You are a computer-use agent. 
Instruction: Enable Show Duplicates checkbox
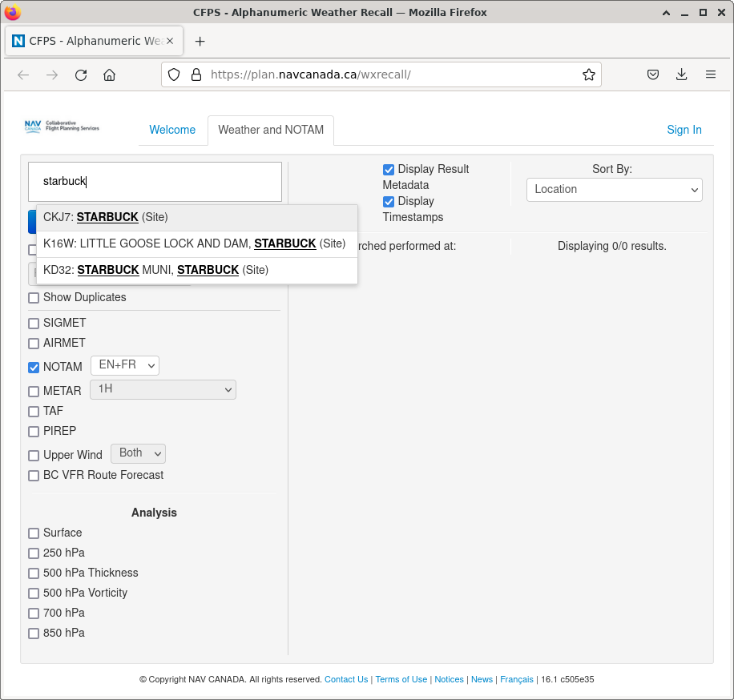(34, 298)
